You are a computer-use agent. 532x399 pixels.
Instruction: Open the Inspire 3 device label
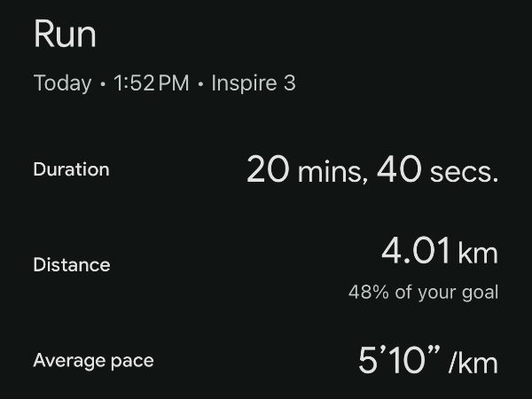[254, 82]
